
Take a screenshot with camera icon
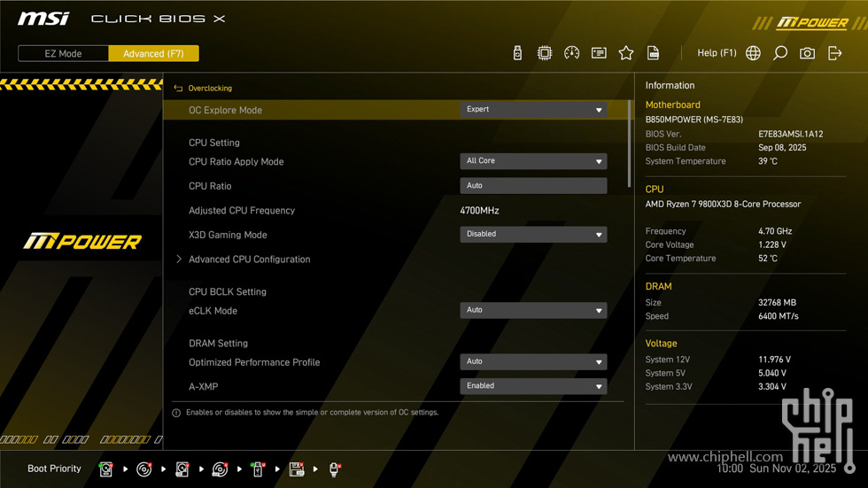click(x=807, y=53)
